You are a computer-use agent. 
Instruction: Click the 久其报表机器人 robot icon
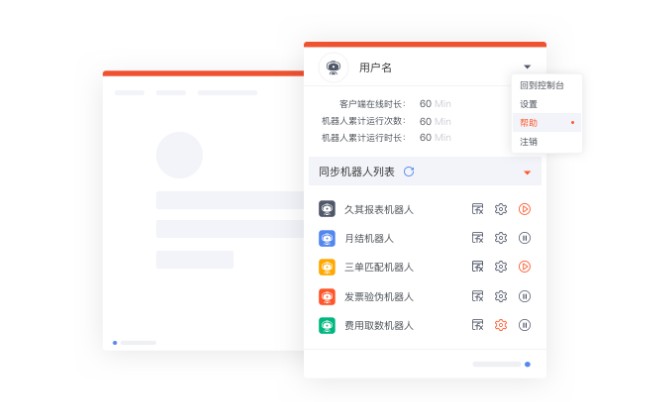(x=327, y=209)
